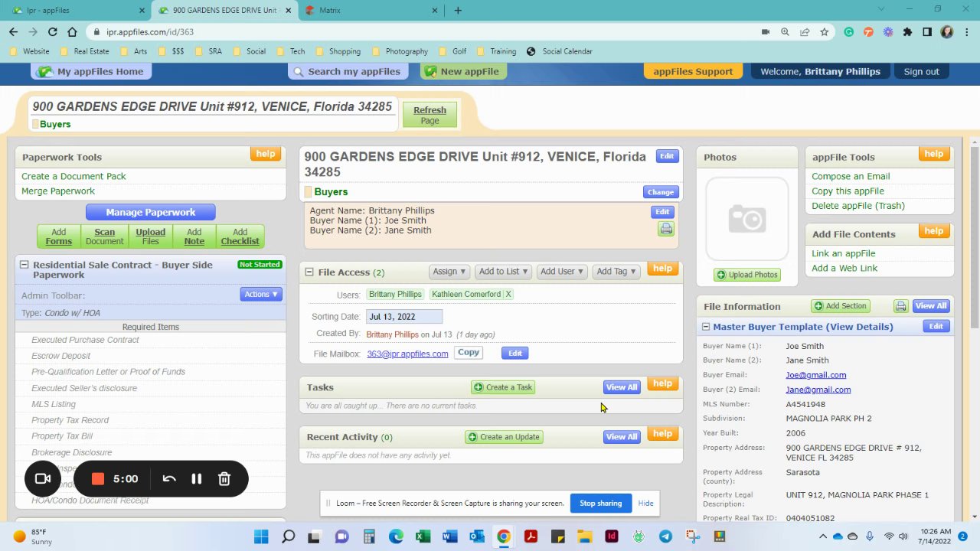Collapse Residential Sale Contract checklist
980x551 pixels.
(24, 265)
